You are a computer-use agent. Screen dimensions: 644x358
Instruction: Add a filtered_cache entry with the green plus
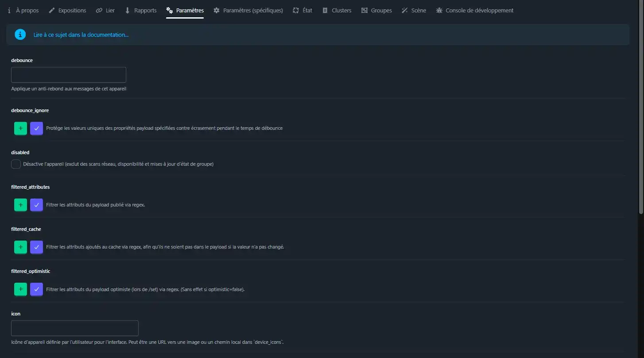(20, 247)
